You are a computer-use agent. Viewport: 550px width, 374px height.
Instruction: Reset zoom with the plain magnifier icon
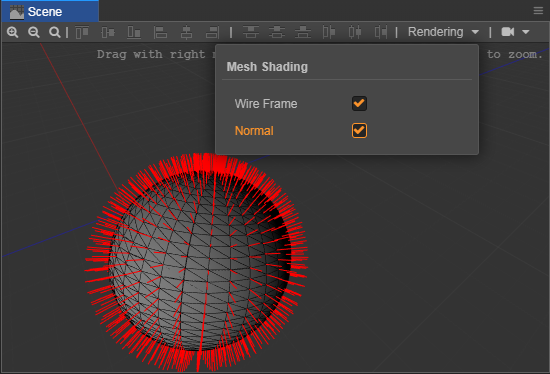(54, 32)
